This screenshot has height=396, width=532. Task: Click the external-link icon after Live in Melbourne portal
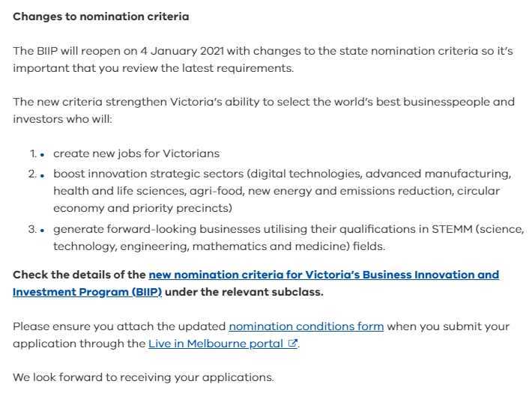point(293,344)
